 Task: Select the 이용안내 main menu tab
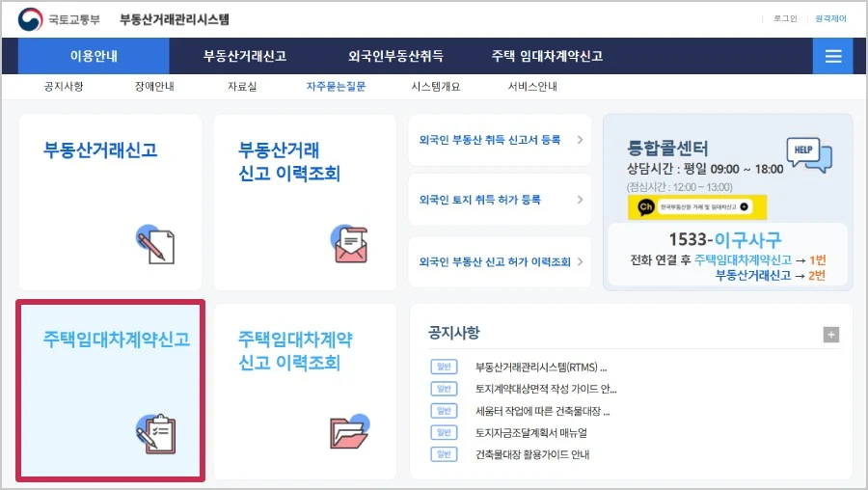coord(94,56)
